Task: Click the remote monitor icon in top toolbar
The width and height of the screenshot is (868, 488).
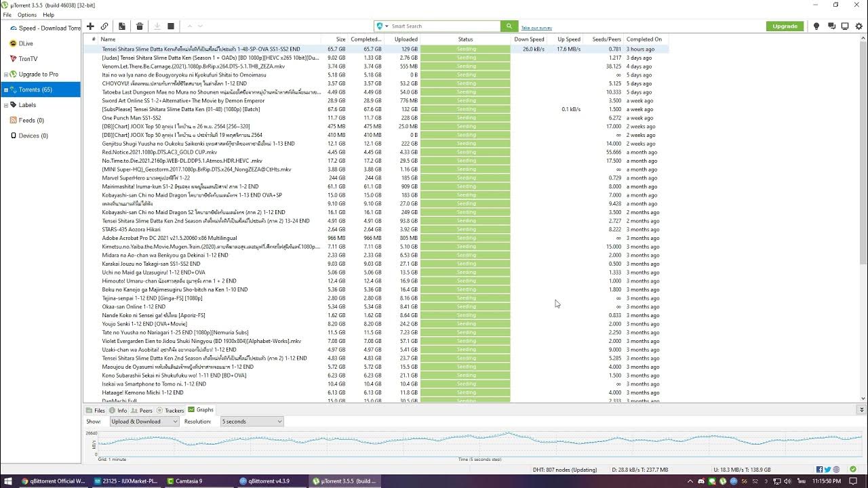Action: pos(845,26)
